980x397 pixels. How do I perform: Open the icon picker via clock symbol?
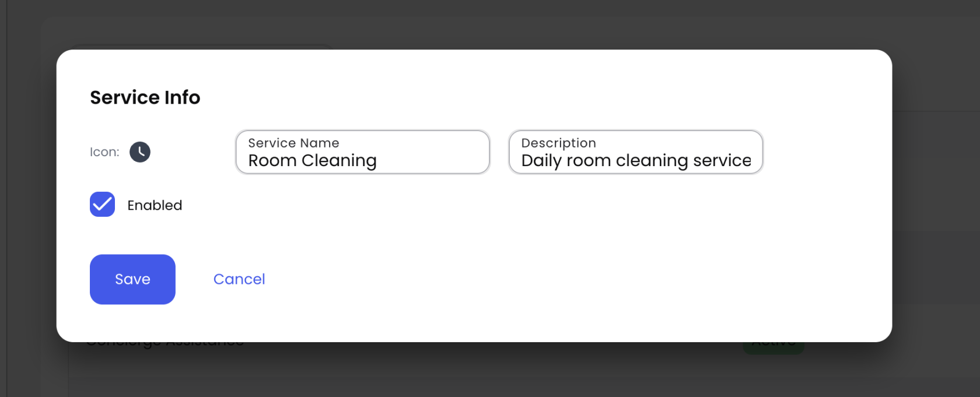(140, 152)
